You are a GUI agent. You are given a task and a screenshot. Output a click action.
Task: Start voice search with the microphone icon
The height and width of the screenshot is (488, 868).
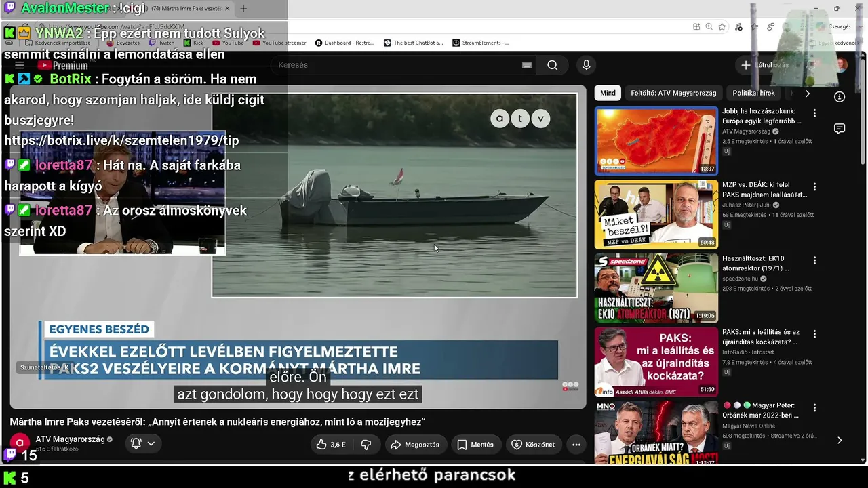587,65
